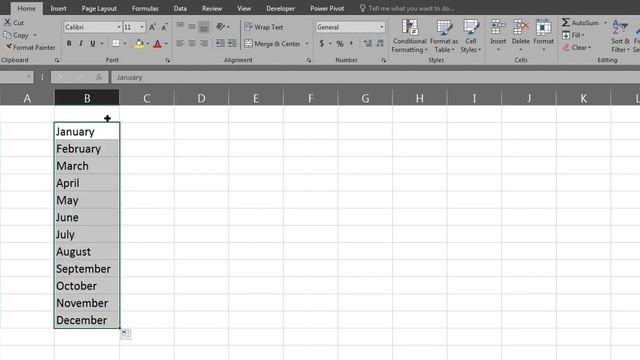
Task: Center text horizontally
Action: (x=192, y=43)
